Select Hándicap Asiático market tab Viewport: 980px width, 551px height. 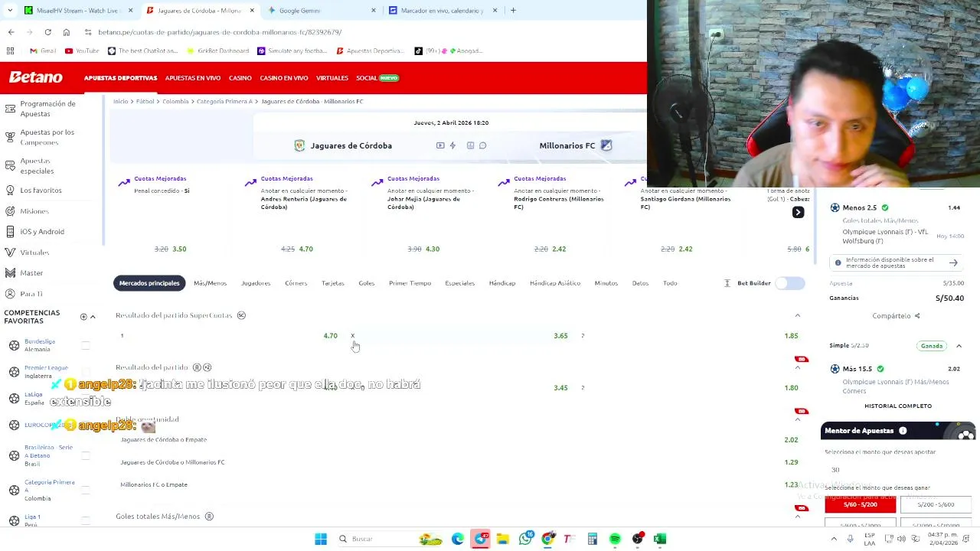coord(555,283)
